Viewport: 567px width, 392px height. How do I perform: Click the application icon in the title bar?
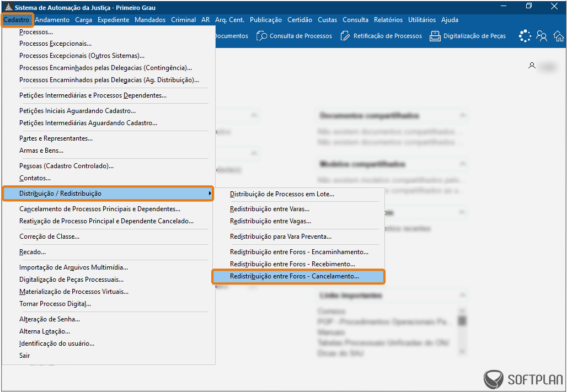pos(9,7)
